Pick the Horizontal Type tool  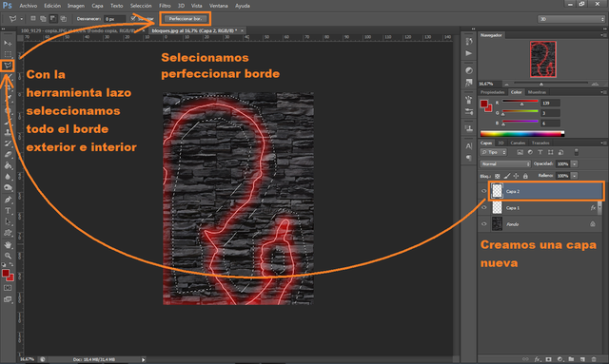tap(8, 211)
